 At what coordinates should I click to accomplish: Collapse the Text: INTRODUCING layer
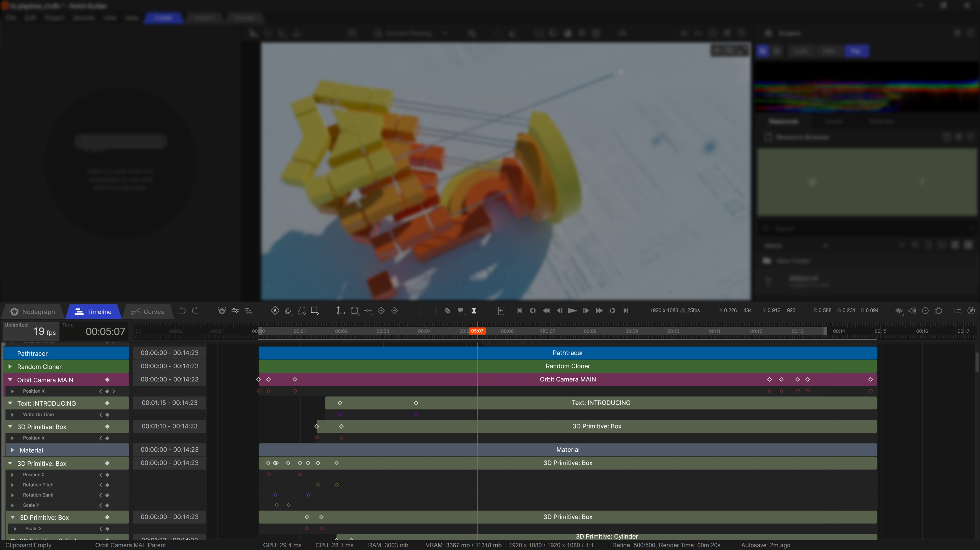tap(10, 403)
